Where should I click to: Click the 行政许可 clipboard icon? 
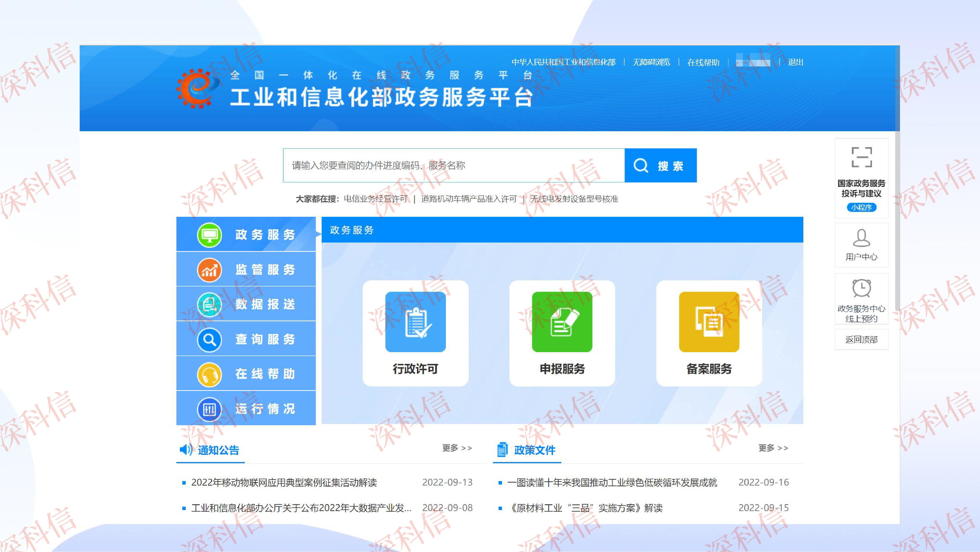[416, 322]
